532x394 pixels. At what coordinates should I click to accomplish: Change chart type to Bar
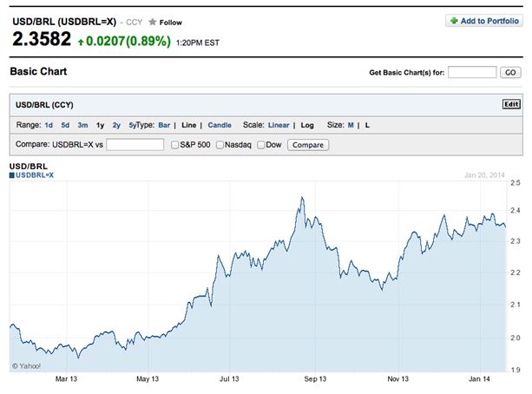click(x=165, y=125)
